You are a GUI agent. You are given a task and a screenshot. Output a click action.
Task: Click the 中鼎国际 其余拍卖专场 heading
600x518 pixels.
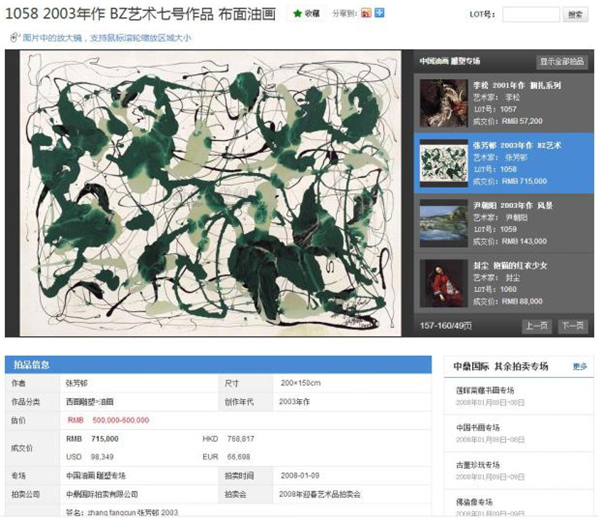pos(501,367)
